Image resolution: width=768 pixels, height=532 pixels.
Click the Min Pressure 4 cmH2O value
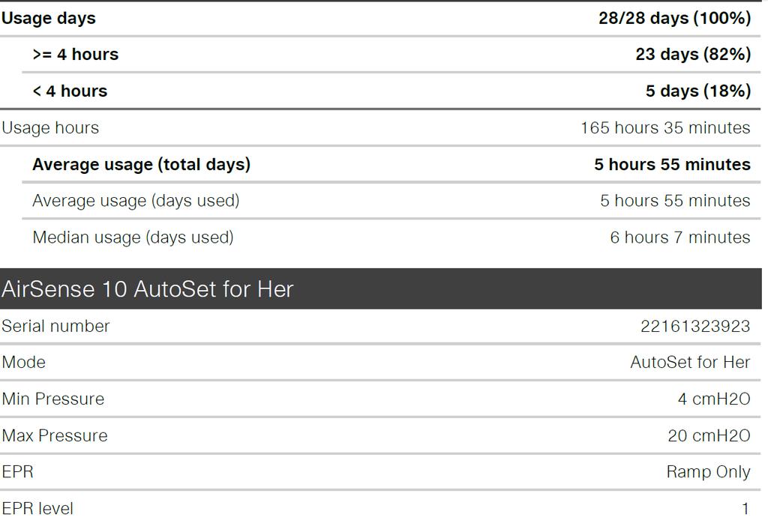(714, 399)
